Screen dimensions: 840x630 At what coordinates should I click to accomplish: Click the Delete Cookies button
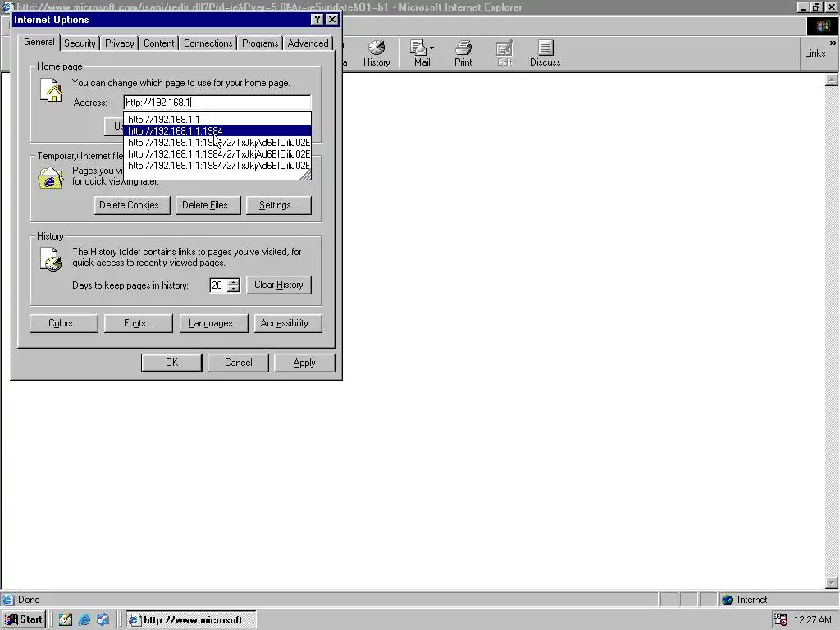[132, 205]
